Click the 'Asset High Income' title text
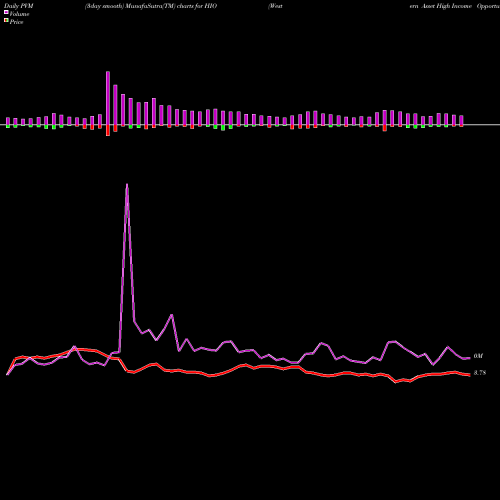Screen dimensions: 500x500 (446, 6)
